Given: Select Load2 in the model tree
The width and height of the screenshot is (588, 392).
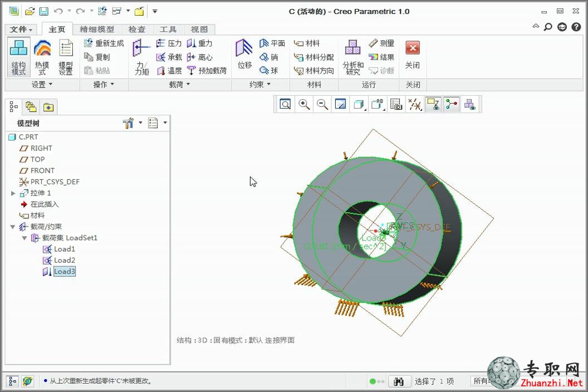Looking at the screenshot, I should [59, 261].
